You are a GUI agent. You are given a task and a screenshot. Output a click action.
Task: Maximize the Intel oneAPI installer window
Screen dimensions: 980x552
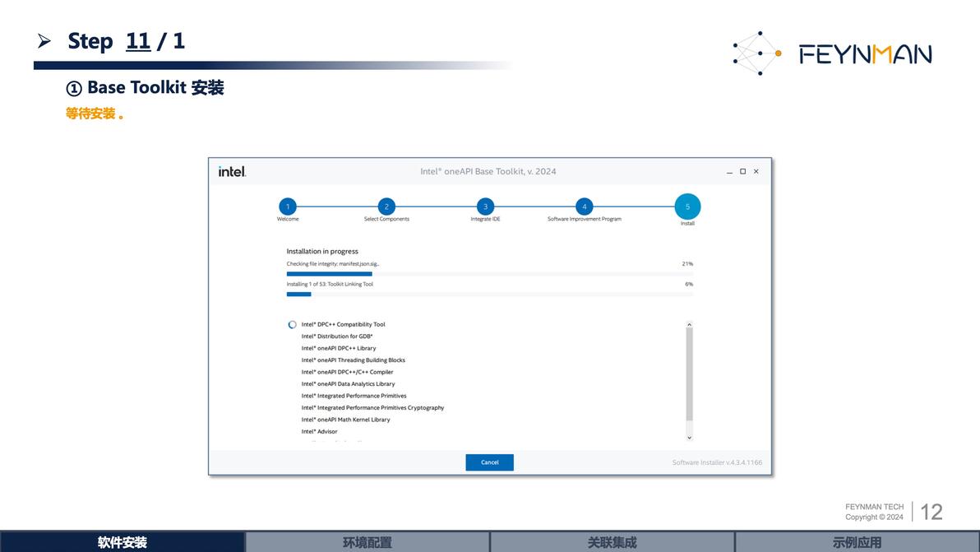[742, 171]
